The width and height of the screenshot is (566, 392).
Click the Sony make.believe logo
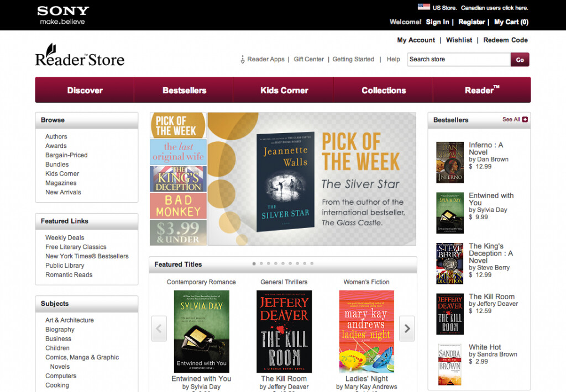pos(63,15)
